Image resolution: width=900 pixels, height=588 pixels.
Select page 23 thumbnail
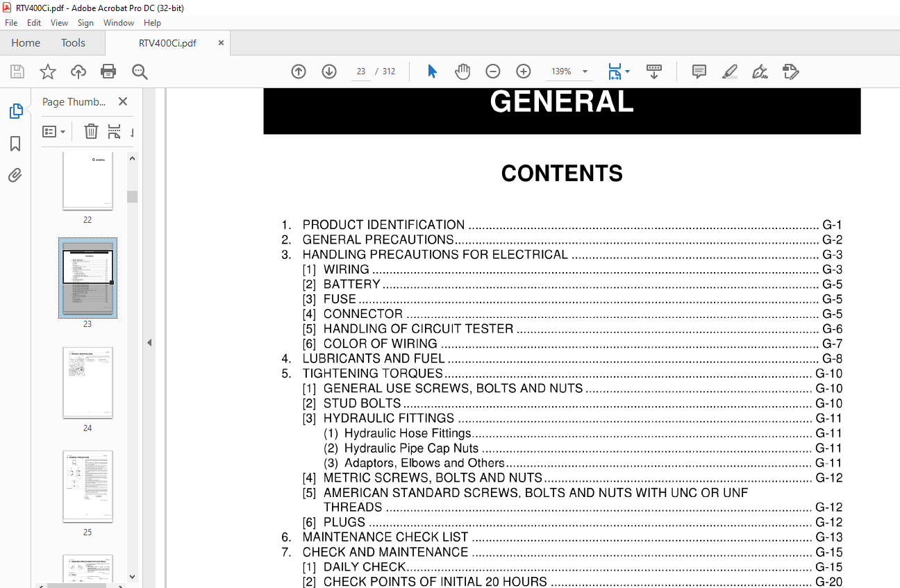point(87,278)
